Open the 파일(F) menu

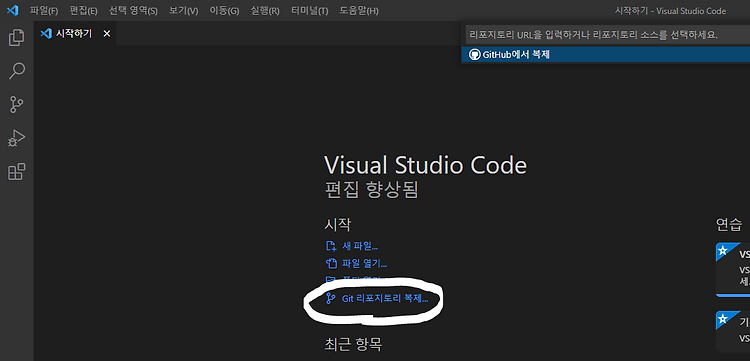point(44,11)
